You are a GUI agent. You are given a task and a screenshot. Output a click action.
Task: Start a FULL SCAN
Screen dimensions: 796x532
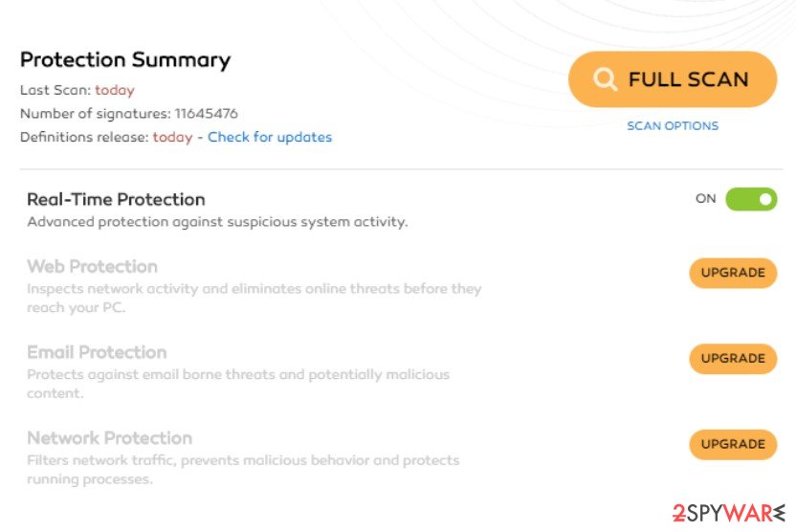click(673, 79)
